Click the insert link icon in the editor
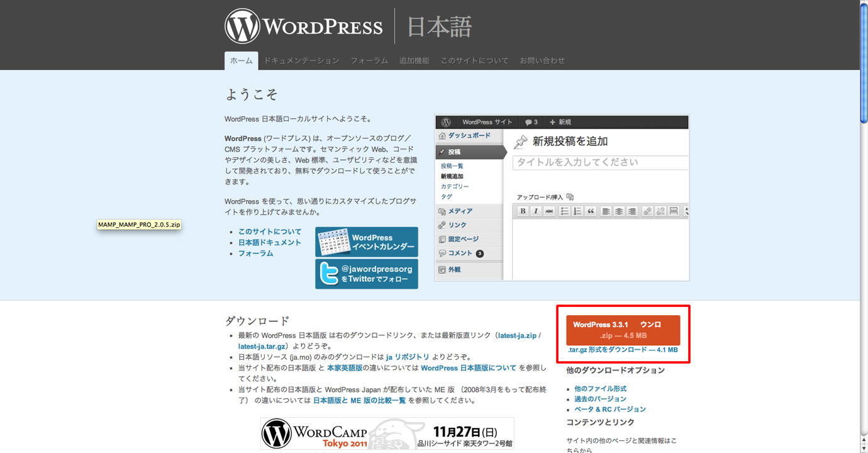 click(647, 211)
